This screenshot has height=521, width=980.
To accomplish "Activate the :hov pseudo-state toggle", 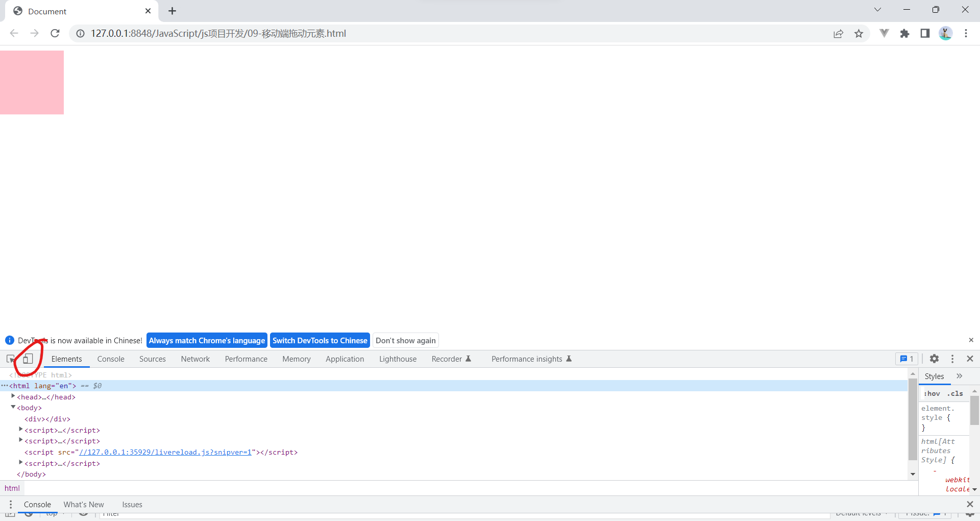I will 931,393.
